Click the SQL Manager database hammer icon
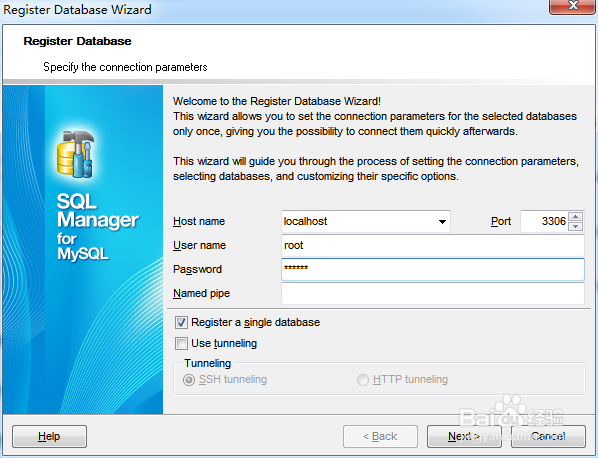Screen dimensions: 598x458 (76, 154)
